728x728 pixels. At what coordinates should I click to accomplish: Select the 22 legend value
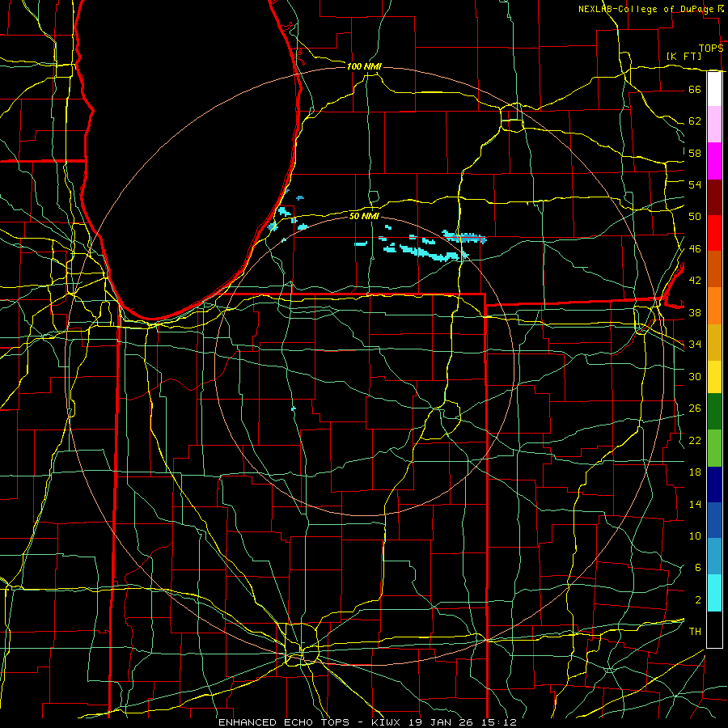click(695, 440)
